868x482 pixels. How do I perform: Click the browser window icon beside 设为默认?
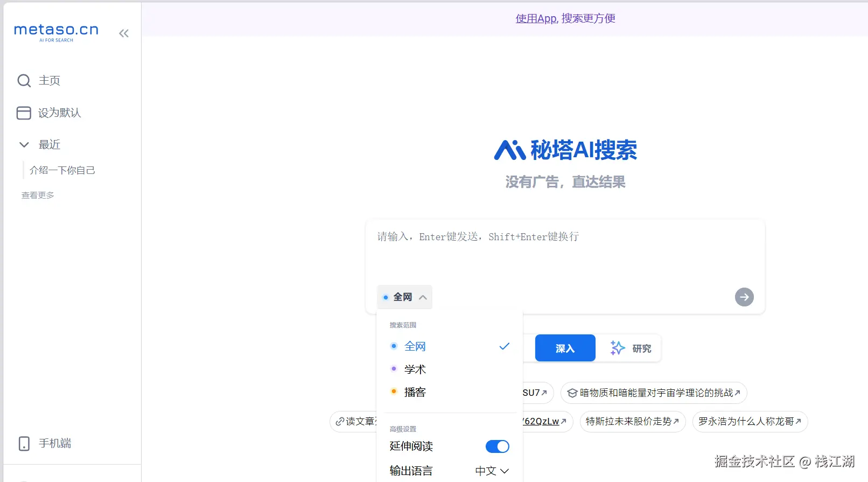[24, 113]
